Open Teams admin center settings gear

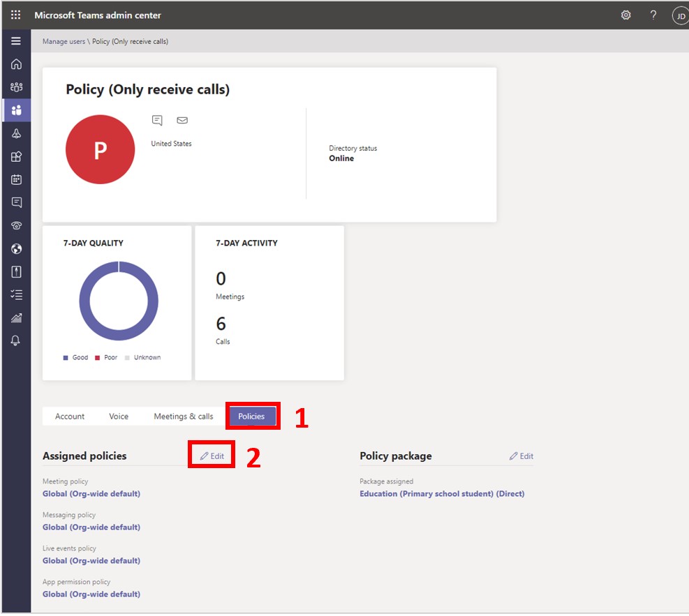[626, 15]
